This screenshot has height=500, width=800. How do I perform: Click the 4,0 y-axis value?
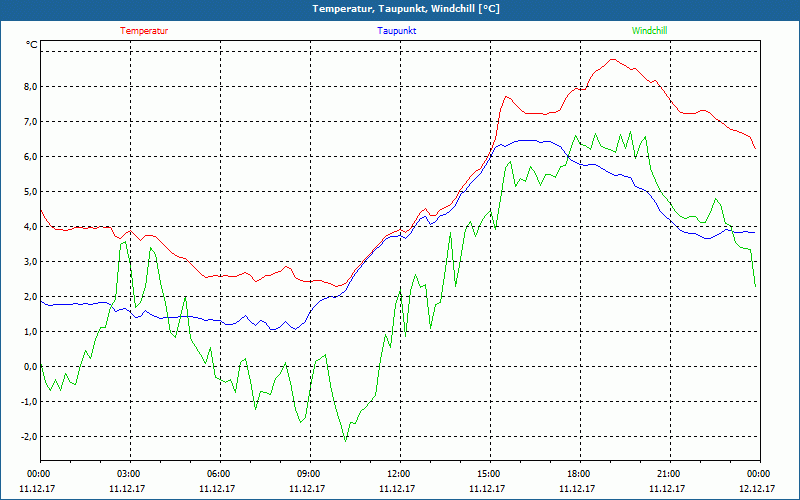coord(31,227)
